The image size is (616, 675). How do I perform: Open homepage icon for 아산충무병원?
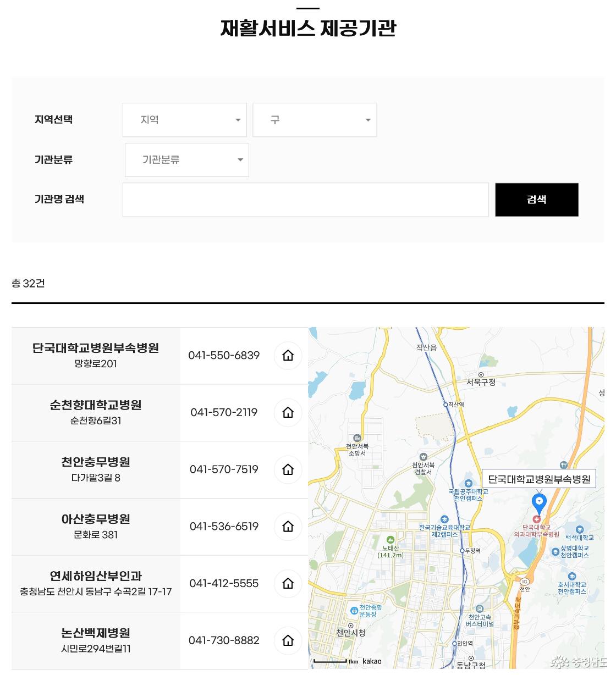pos(288,527)
